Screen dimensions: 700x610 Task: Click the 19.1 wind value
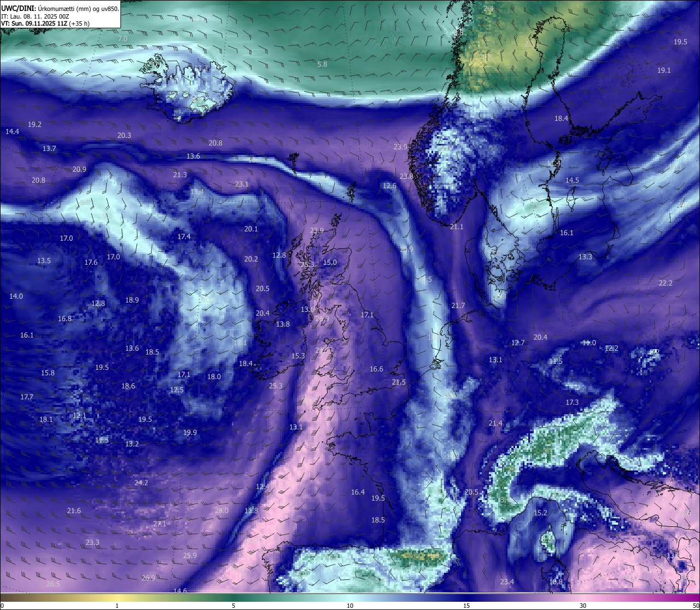664,70
